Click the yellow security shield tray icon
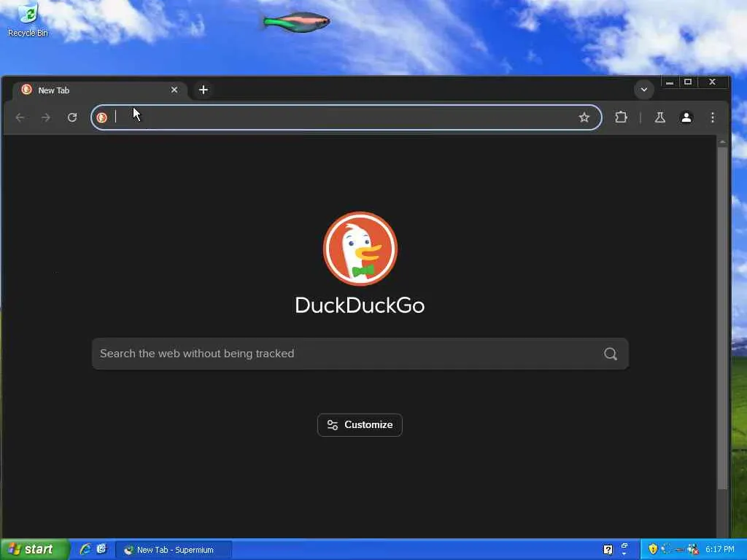Image resolution: width=747 pixels, height=560 pixels. pos(653,549)
